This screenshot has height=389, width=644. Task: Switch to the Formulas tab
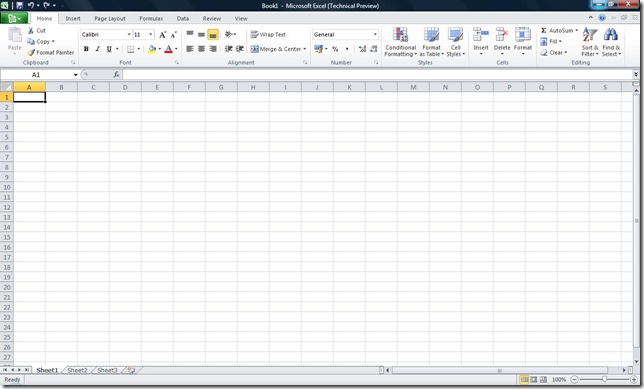pos(151,18)
